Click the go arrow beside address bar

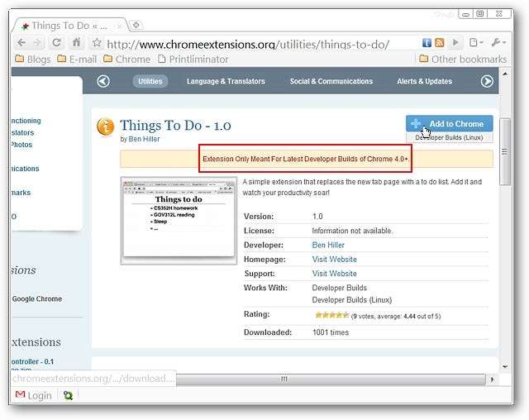click(x=455, y=42)
